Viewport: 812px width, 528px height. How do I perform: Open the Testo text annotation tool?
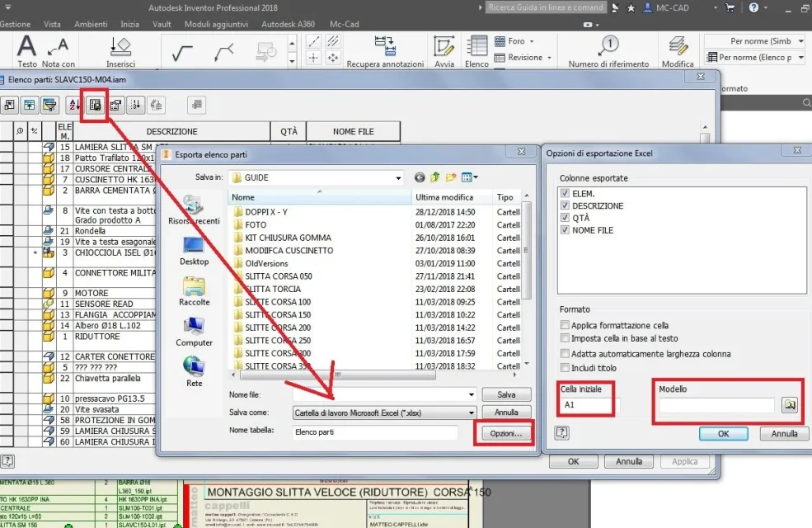coord(27,51)
